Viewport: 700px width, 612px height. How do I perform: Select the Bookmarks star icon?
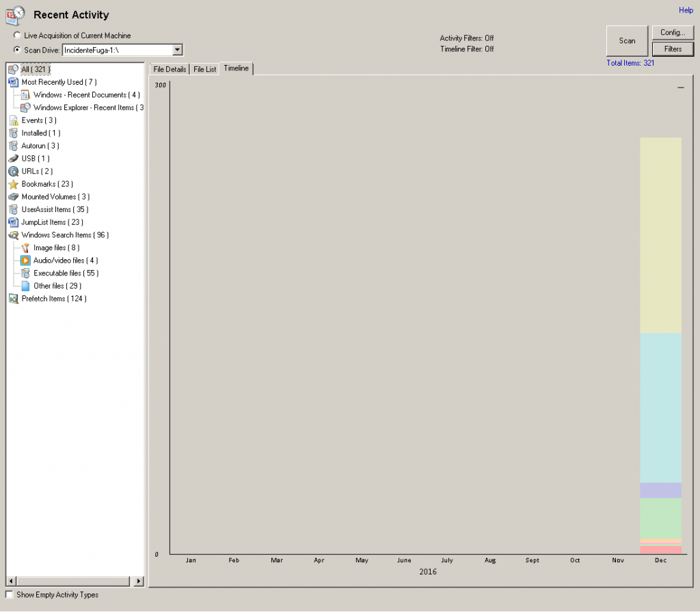[13, 184]
